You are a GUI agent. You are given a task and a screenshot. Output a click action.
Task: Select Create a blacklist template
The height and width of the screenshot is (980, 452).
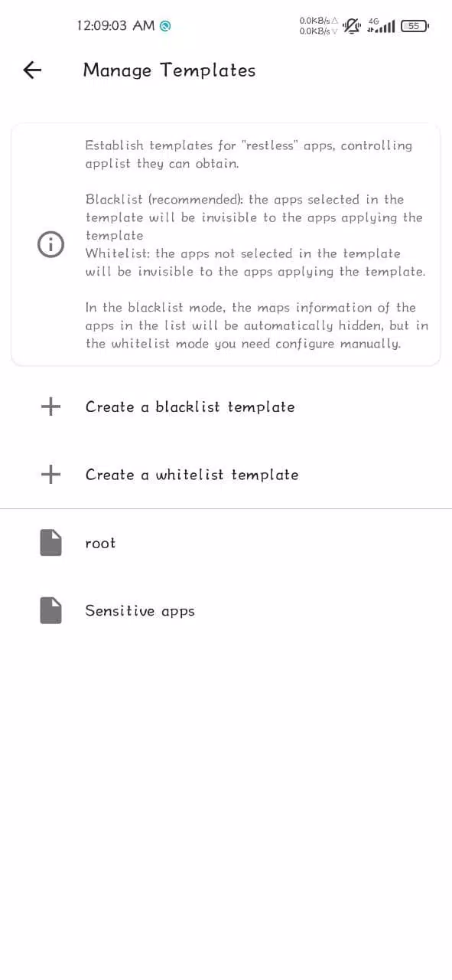pos(190,407)
